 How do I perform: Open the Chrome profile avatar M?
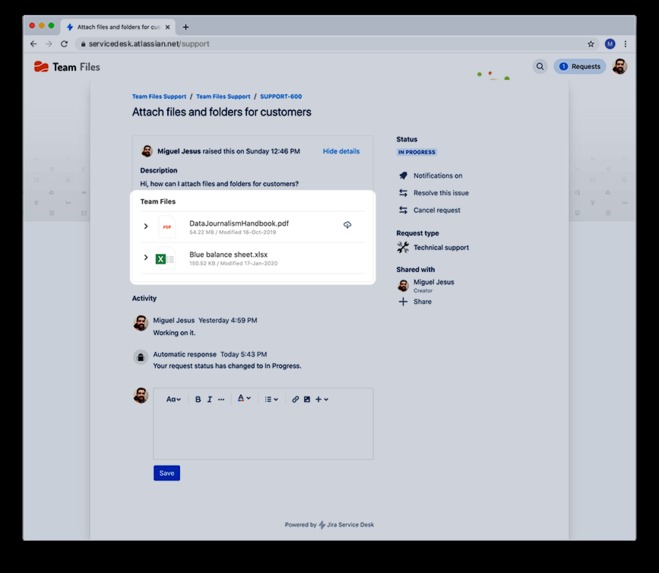click(610, 44)
